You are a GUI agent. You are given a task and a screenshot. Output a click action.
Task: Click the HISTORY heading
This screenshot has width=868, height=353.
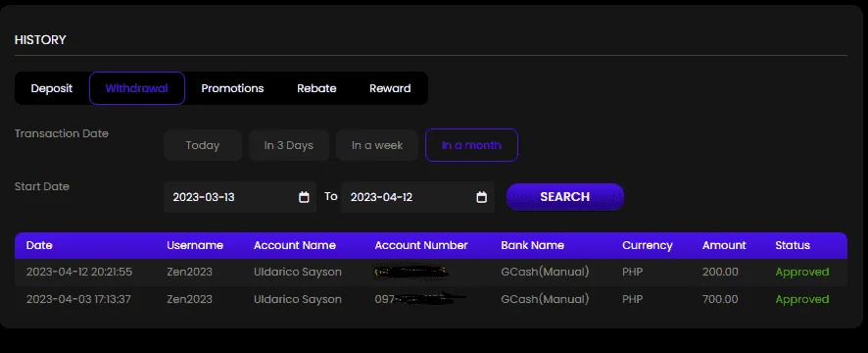40,40
